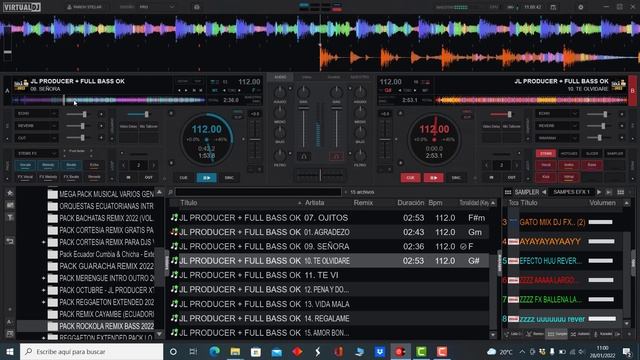Viewport: 640px width, 360px height.
Task: Expand the PACK REGGAETON EXTENDED folder
Action: point(43,302)
